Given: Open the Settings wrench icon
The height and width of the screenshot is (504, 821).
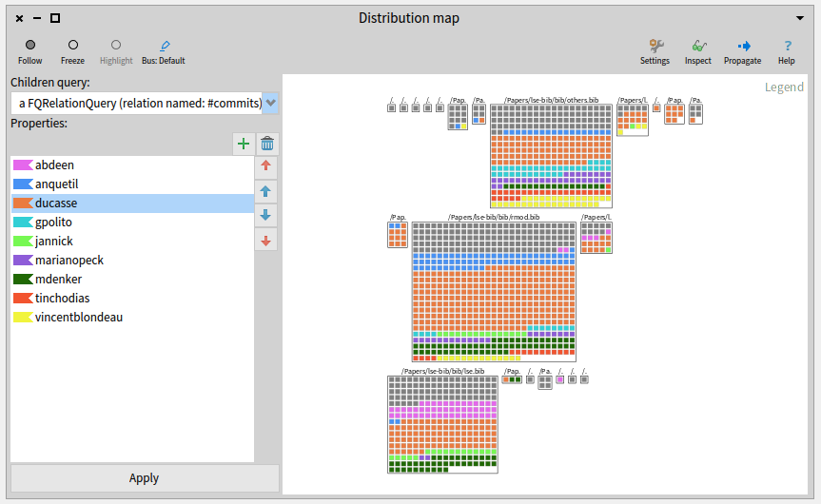Looking at the screenshot, I should click(x=655, y=51).
